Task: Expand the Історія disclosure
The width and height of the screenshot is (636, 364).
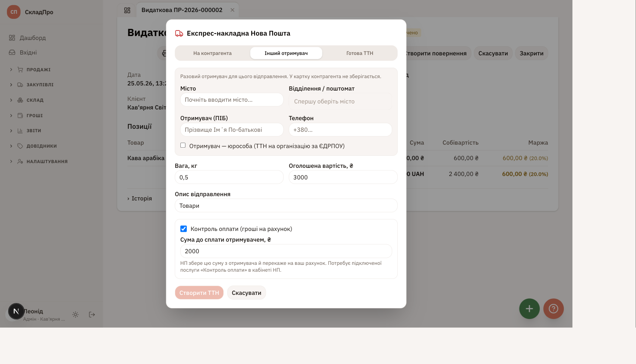Action: point(140,198)
